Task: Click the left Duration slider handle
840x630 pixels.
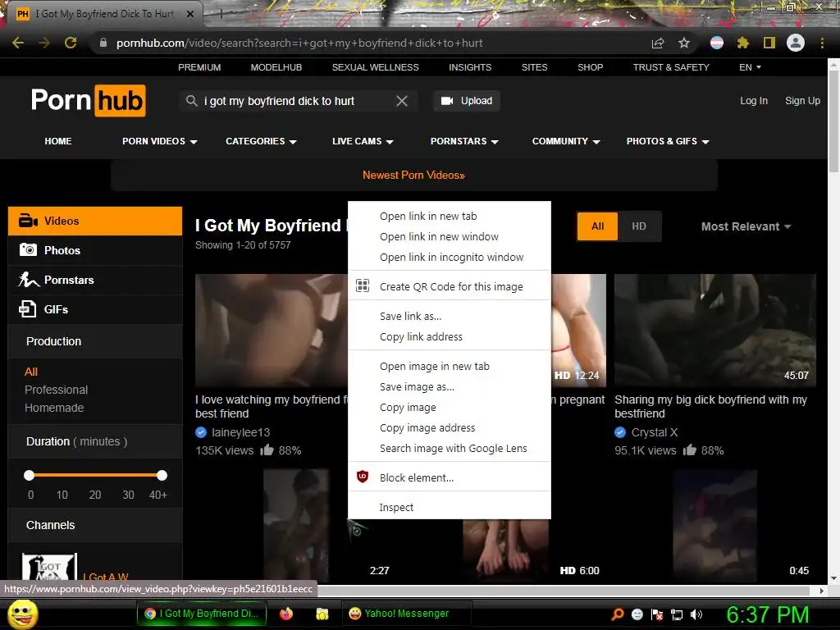Action: pos(29,475)
